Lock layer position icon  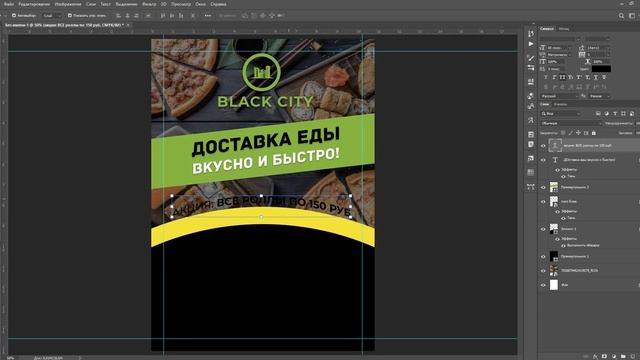578,133
